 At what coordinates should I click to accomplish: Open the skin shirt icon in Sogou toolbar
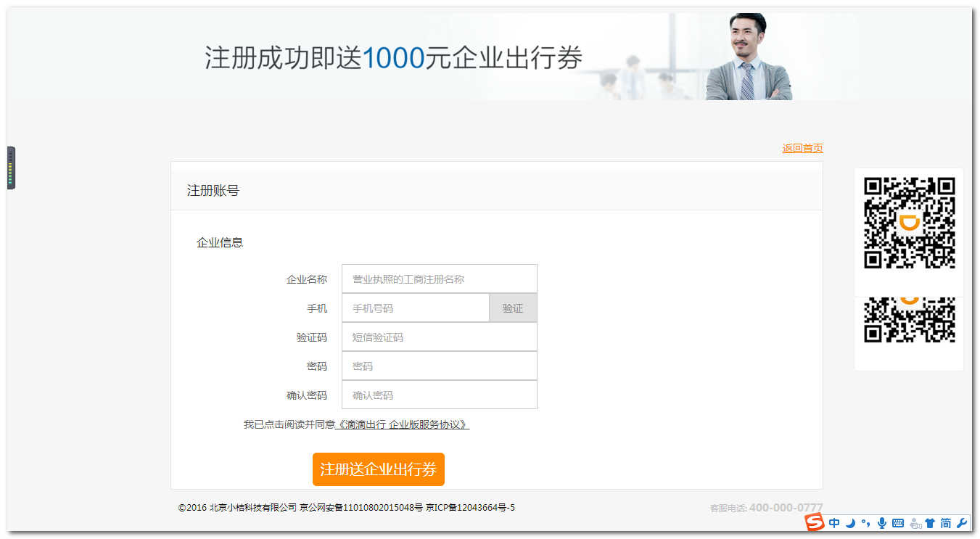930,523
